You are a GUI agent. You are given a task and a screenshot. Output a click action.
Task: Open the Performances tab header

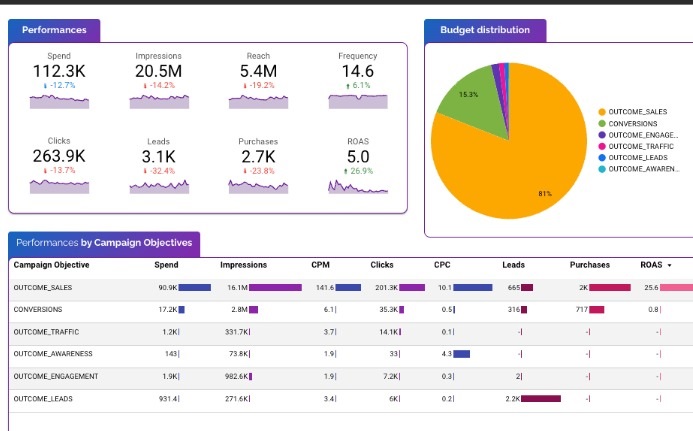(x=54, y=30)
